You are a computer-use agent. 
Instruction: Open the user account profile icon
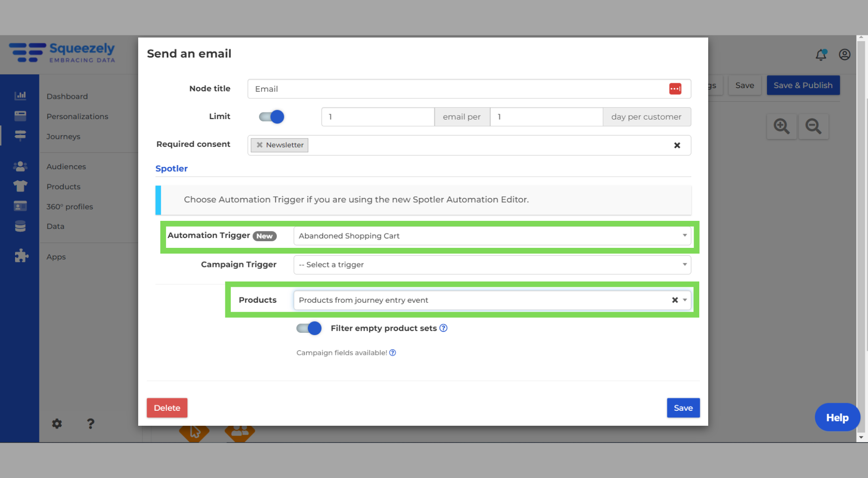click(x=845, y=54)
